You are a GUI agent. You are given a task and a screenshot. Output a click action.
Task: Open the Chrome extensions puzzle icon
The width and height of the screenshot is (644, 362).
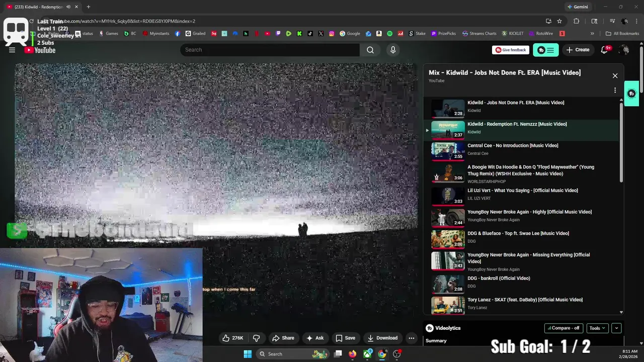point(577,21)
